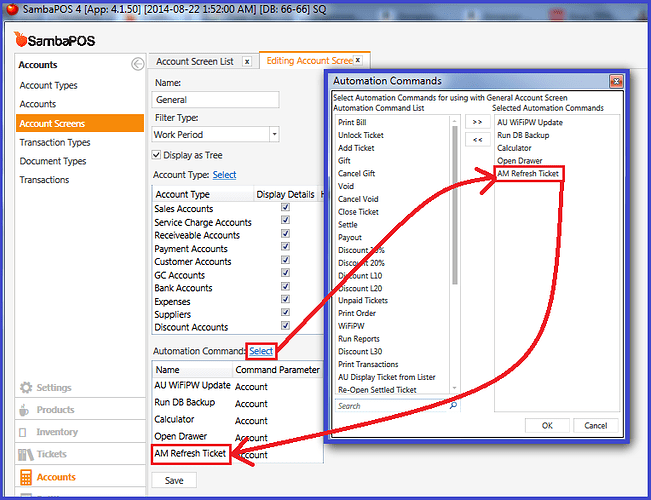Close the Account Screen List tab
651x500 pixels.
click(x=247, y=61)
